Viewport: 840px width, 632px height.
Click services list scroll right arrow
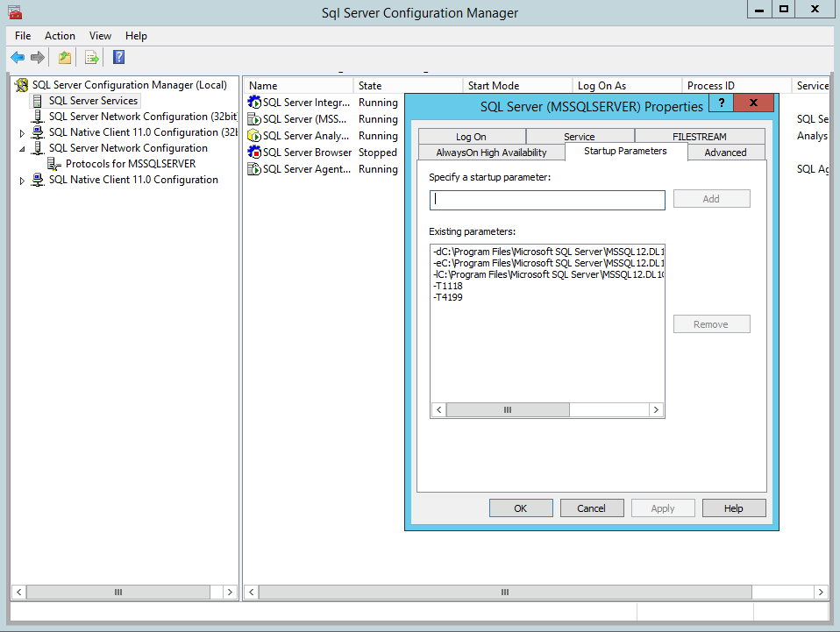821,592
